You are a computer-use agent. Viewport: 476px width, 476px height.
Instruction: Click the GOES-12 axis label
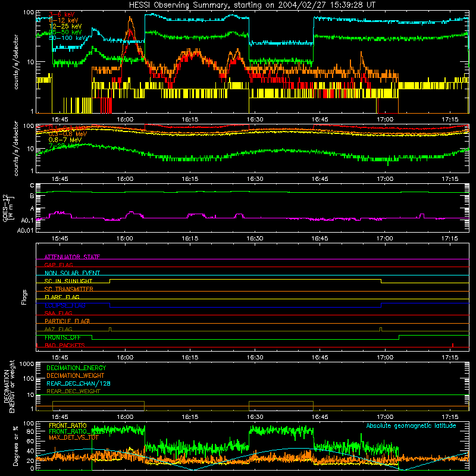(x=8, y=208)
